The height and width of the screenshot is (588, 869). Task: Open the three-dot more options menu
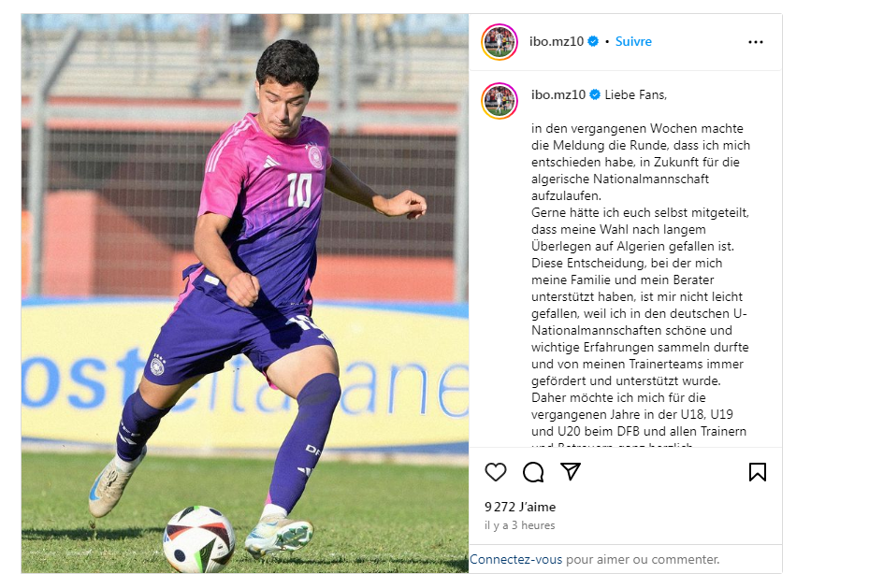(756, 42)
